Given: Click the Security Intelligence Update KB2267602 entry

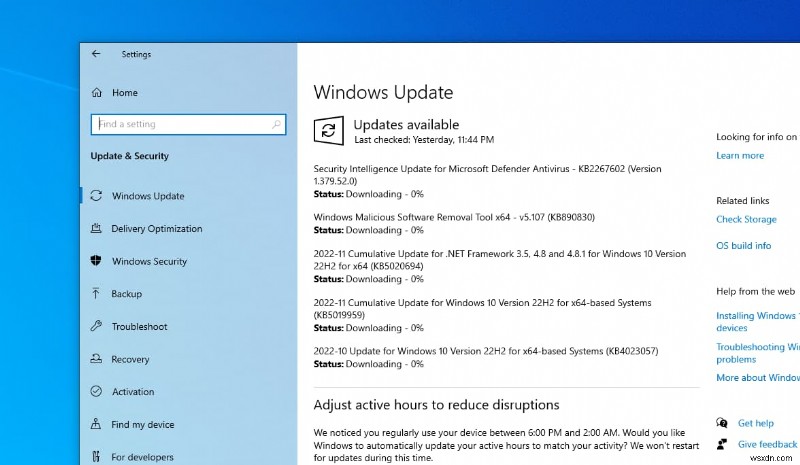Looking at the screenshot, I should pos(487,175).
